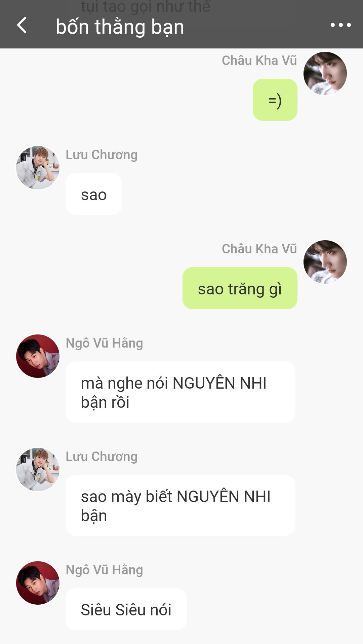Image resolution: width=363 pixels, height=644 pixels.
Task: Open the group title bốn thằng bạn
Action: click(x=120, y=27)
